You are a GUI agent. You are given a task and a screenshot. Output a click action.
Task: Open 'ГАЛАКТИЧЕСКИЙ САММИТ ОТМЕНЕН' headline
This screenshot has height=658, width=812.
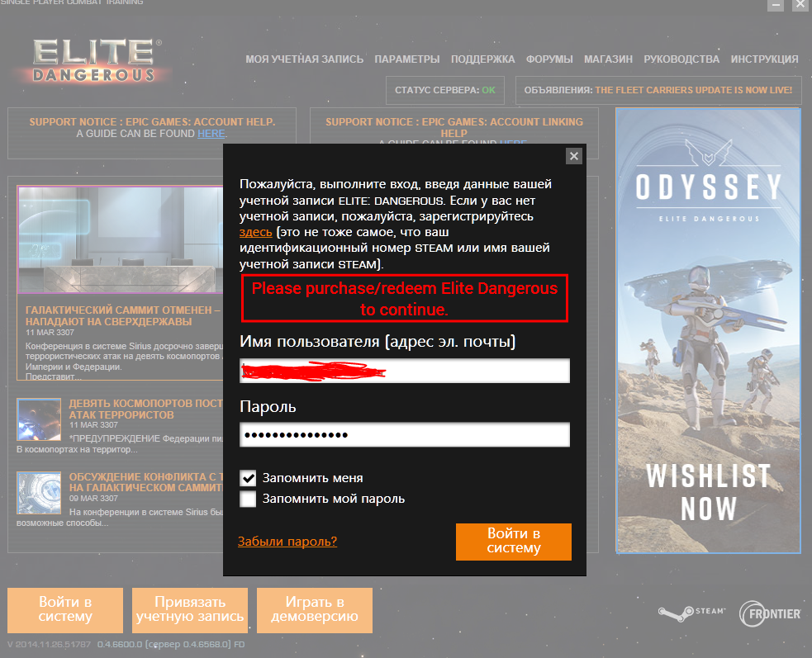pyautogui.click(x=124, y=316)
